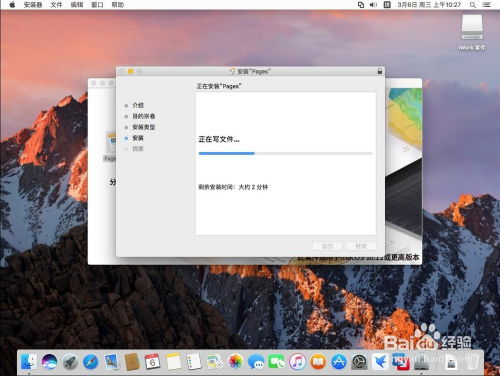Open Contacts from the Dock

coord(132,362)
